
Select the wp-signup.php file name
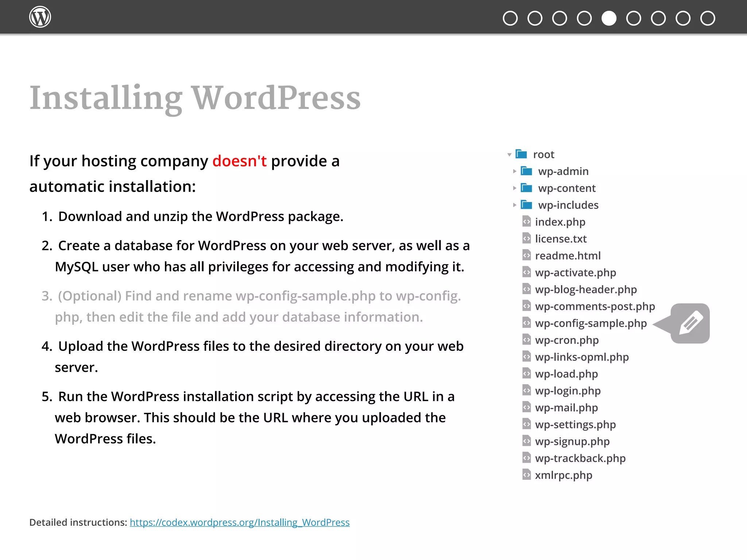pos(572,442)
